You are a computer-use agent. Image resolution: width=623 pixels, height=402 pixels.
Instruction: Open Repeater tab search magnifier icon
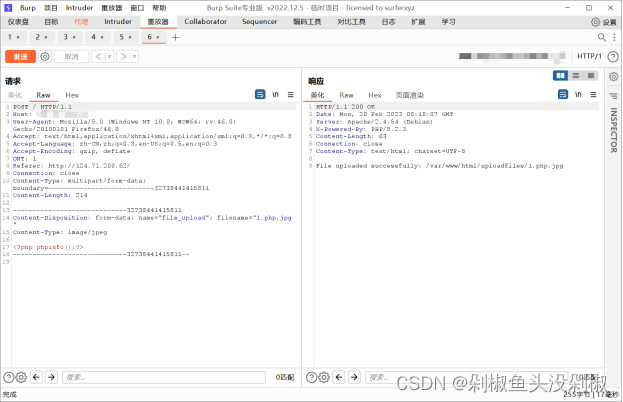pos(602,37)
